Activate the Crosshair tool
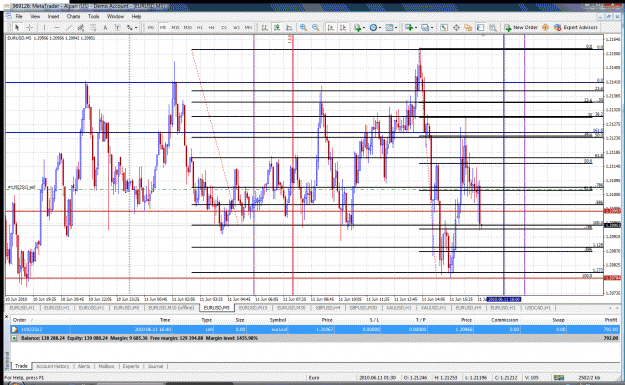 (x=29, y=28)
